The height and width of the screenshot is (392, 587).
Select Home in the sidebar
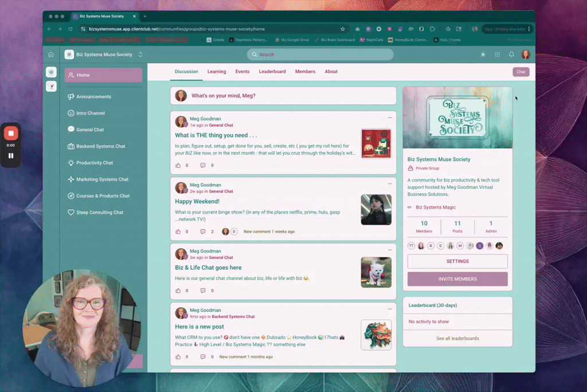103,75
